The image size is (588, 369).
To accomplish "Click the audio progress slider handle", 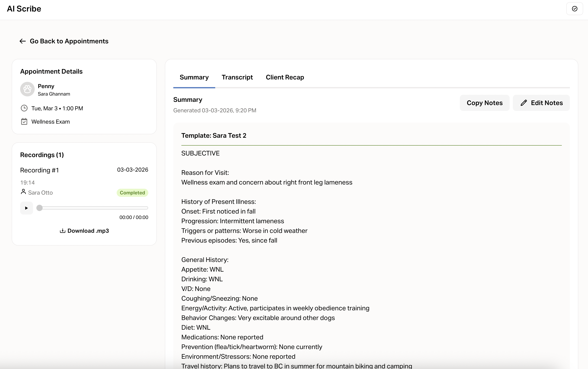I will tap(39, 208).
